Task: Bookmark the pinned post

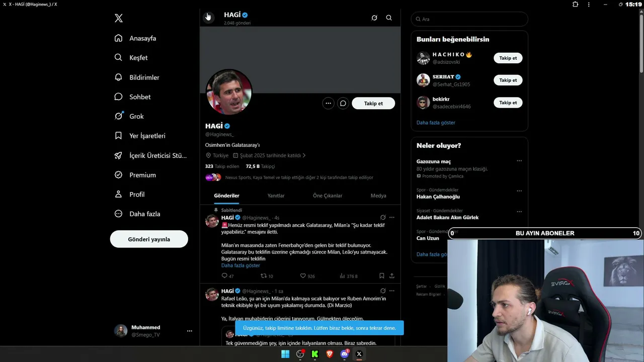Action: click(x=382, y=276)
